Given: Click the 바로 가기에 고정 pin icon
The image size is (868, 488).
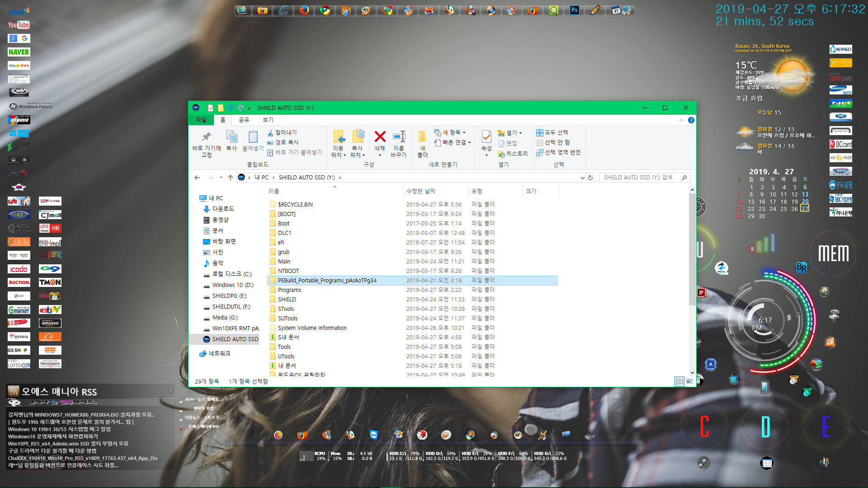Looking at the screenshot, I should coord(207,137).
